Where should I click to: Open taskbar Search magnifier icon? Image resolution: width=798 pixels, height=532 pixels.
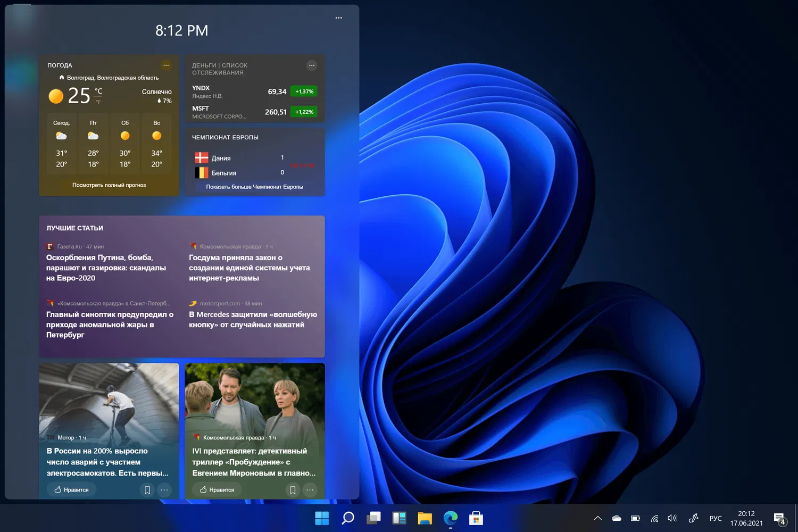[348, 518]
